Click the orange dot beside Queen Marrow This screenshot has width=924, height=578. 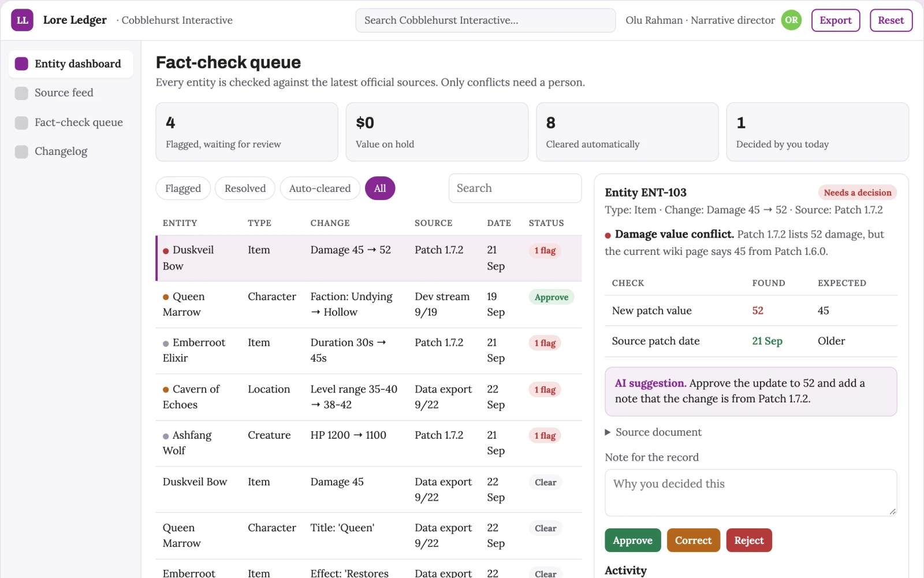point(166,297)
